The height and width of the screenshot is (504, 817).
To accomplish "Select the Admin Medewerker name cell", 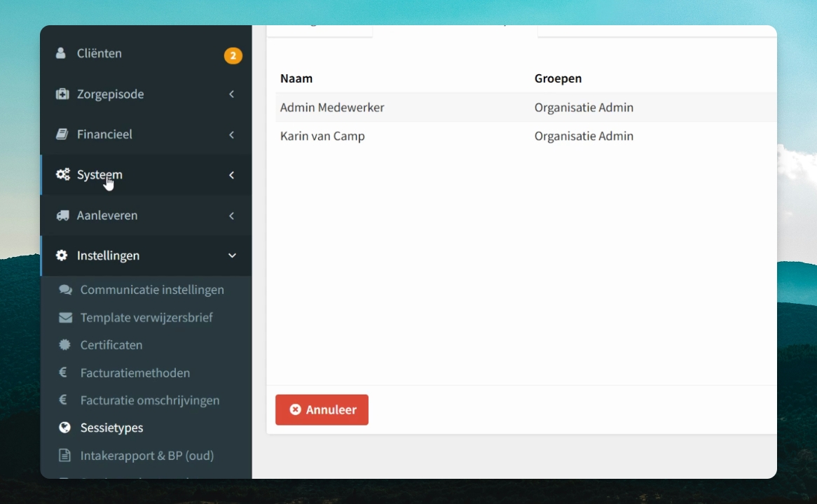I will [332, 107].
